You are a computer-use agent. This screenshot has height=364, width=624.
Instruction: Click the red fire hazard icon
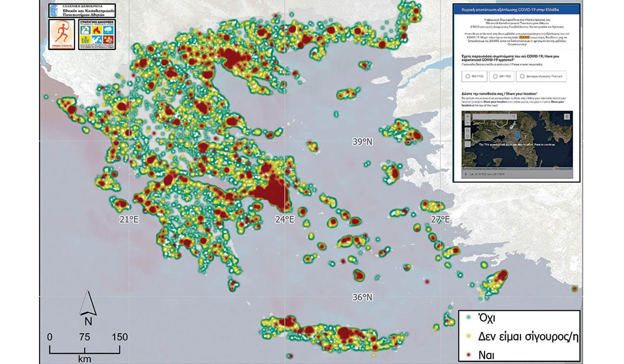tap(97, 30)
